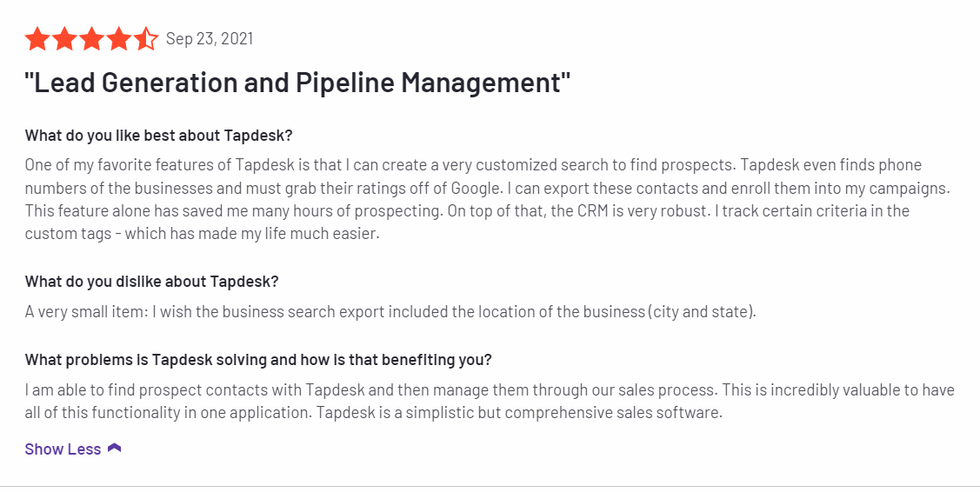Click the fourth orange rating star

(x=118, y=39)
